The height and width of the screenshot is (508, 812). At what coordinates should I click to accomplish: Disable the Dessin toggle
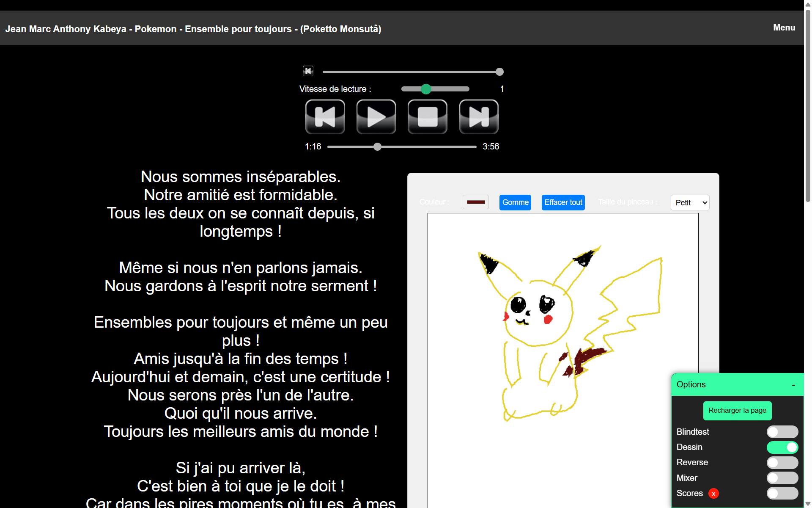pos(782,447)
